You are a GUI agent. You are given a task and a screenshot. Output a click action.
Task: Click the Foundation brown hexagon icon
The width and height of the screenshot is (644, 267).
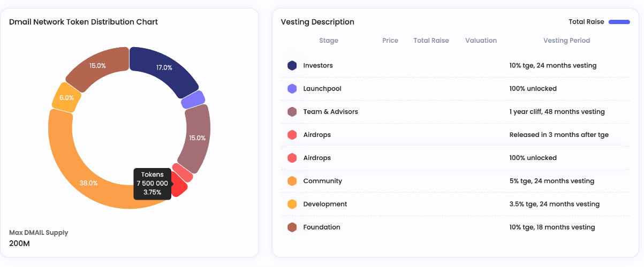point(292,227)
